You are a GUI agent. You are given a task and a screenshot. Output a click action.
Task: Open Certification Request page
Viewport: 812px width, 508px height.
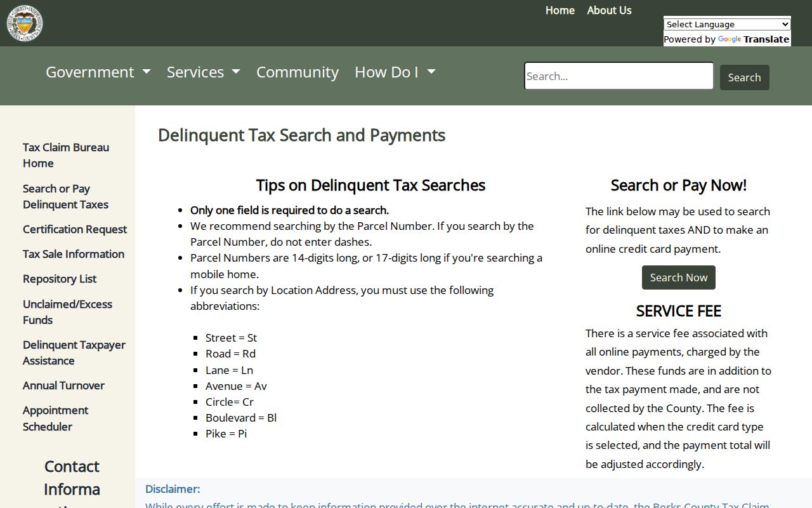coord(75,229)
